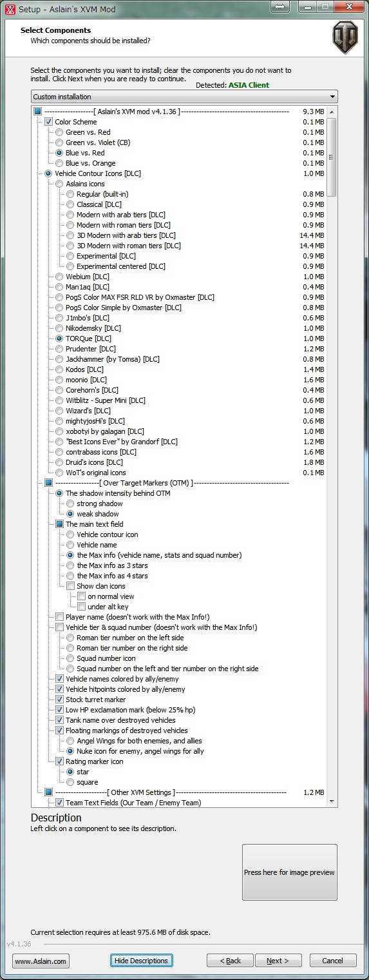Viewport: 369px width, 980px height.
Task: Open www.Aslain.com link button
Action: [41, 961]
